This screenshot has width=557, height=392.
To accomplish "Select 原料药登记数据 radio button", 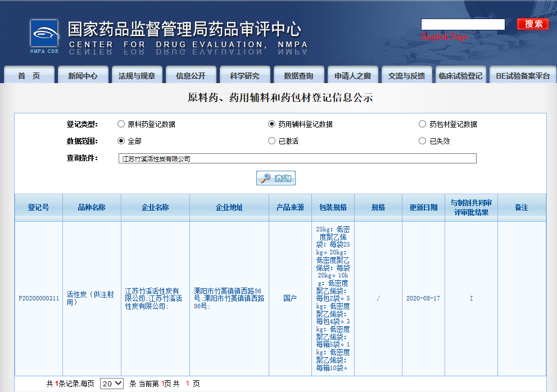I will 121,124.
